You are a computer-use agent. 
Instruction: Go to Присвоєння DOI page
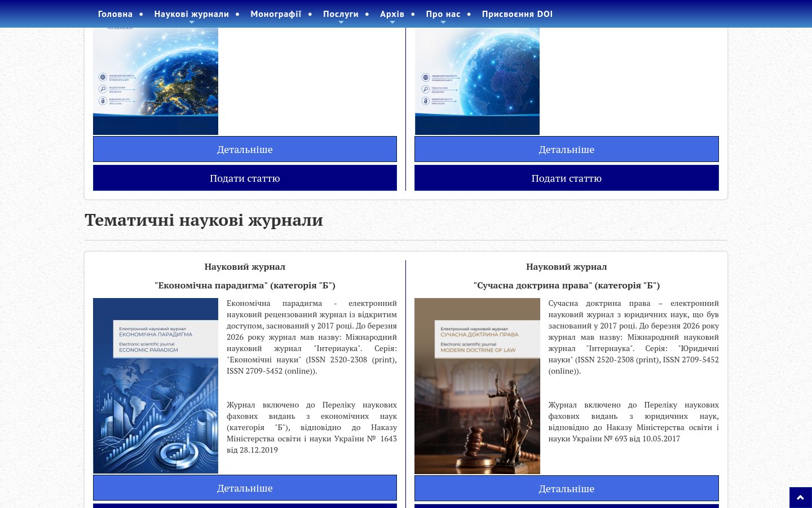(x=517, y=14)
